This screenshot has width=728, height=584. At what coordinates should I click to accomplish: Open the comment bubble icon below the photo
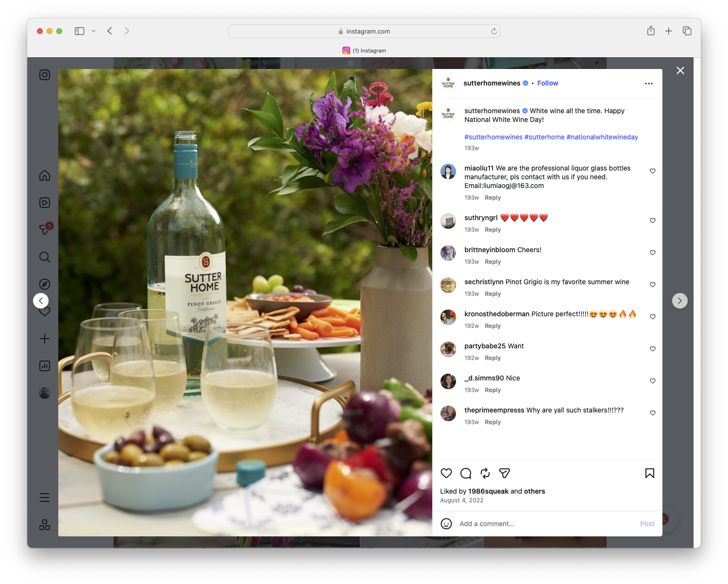click(x=465, y=473)
